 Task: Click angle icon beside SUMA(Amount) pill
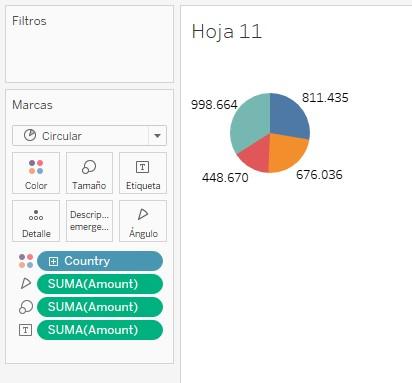point(26,284)
